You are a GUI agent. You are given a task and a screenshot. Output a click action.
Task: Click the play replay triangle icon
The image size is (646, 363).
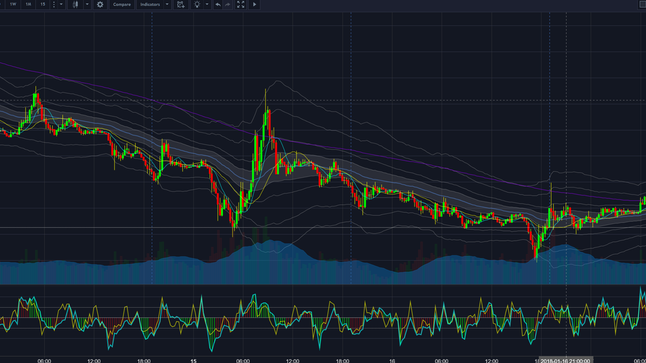coord(255,4)
